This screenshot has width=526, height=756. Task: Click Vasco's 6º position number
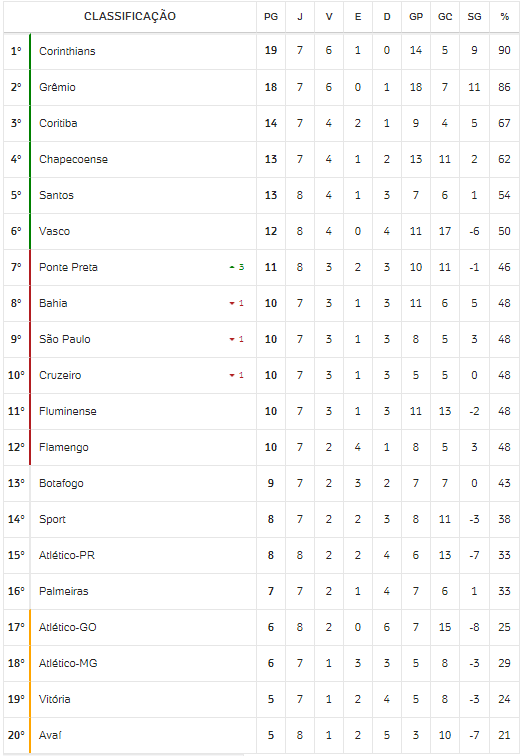[x=16, y=231]
